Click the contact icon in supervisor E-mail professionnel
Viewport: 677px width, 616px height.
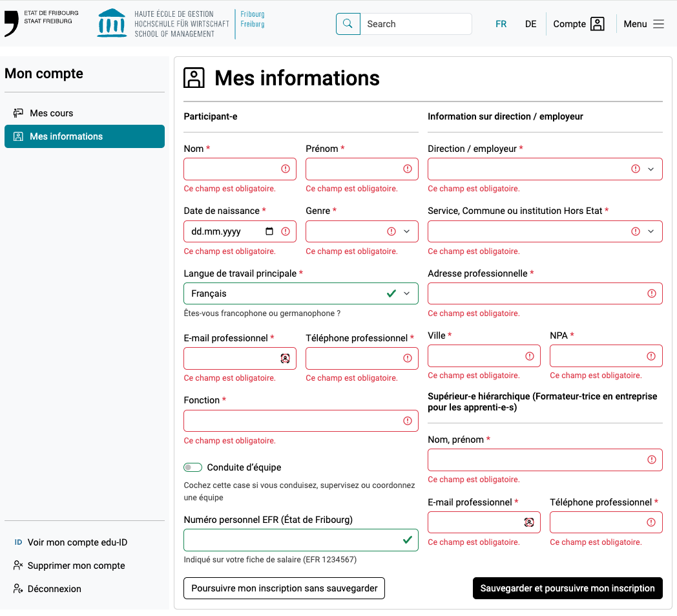click(529, 522)
